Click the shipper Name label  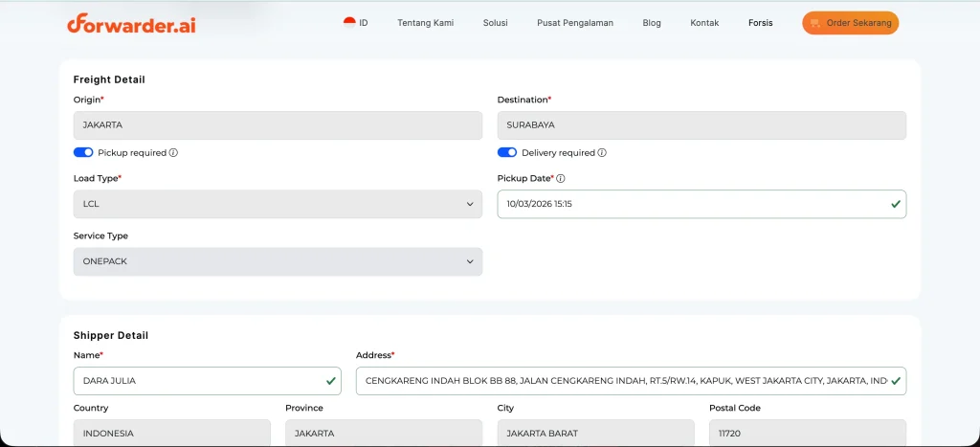[86, 354]
